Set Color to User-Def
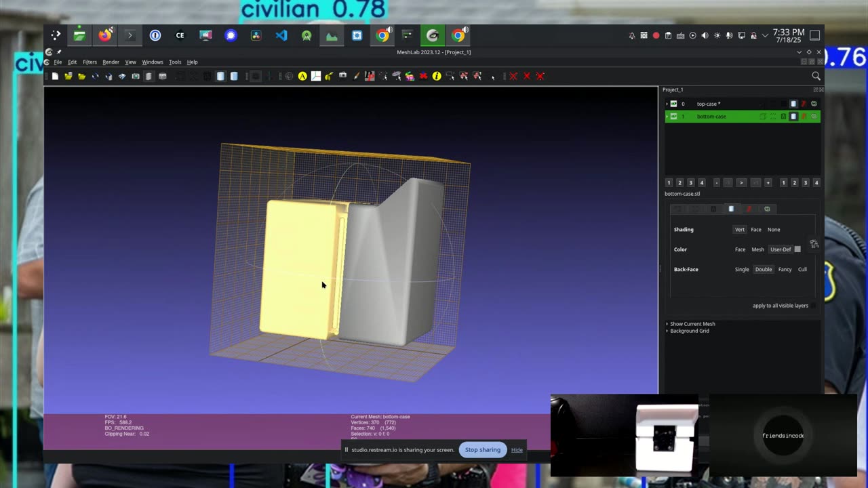 pos(781,249)
